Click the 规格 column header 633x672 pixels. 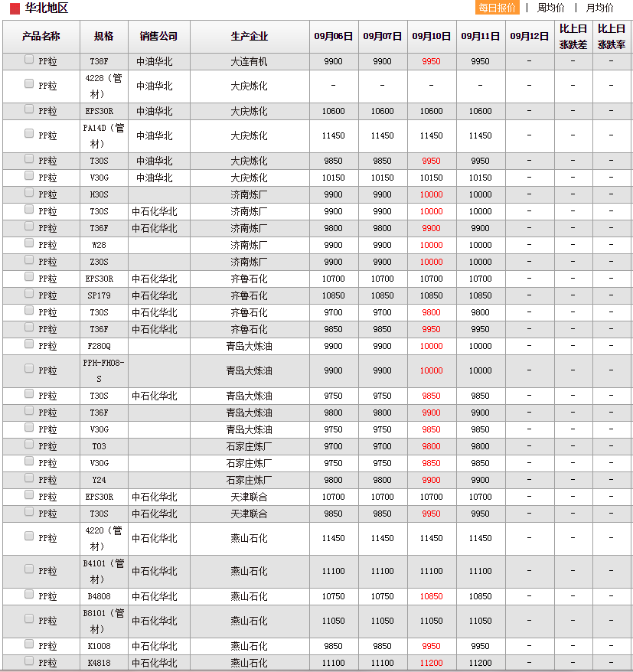[104, 37]
